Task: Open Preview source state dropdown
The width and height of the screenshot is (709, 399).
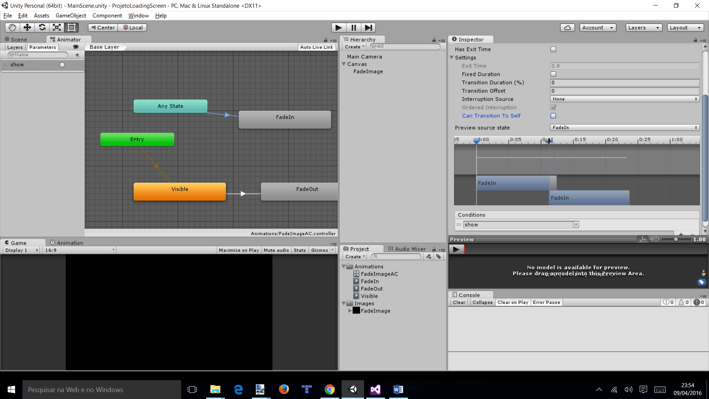Action: pyautogui.click(x=624, y=128)
